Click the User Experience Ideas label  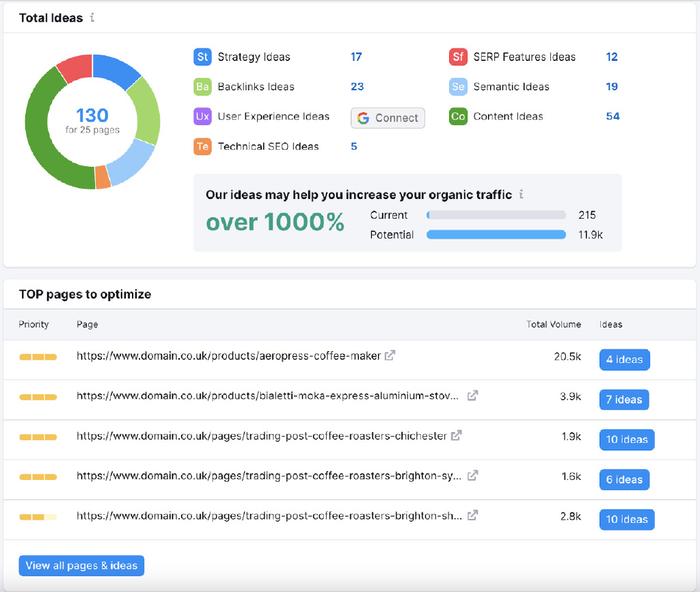pyautogui.click(x=273, y=117)
